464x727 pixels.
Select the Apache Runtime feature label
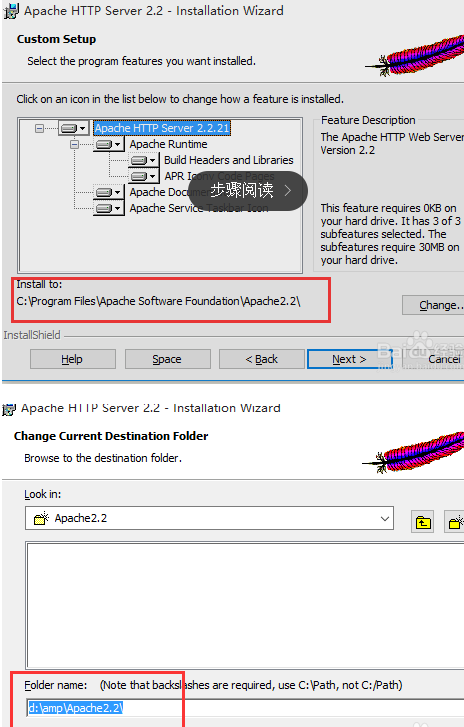click(168, 144)
